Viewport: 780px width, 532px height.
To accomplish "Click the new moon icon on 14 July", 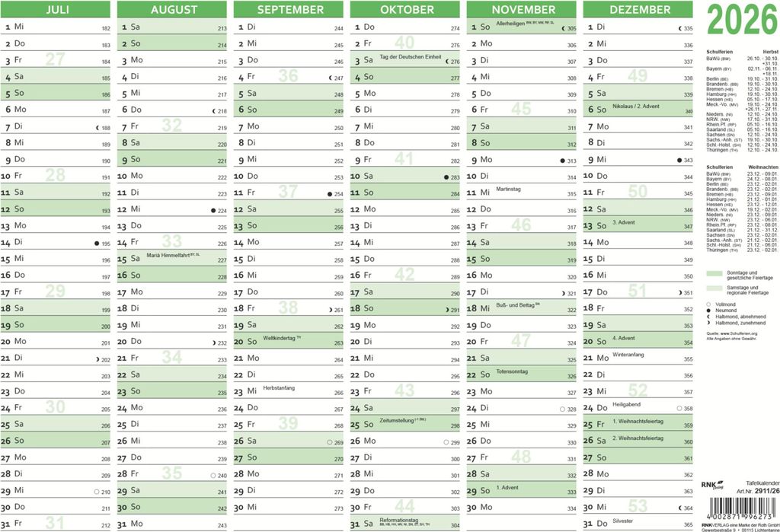I will [x=97, y=244].
